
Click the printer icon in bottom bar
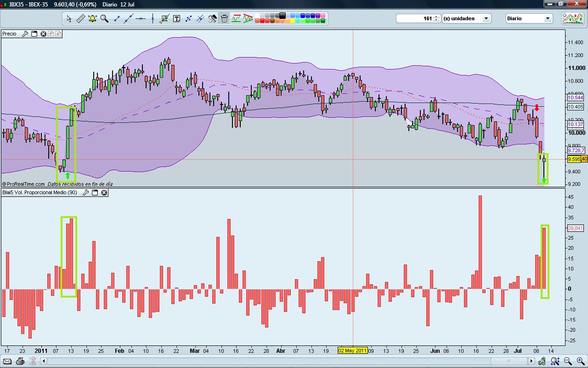(20, 361)
